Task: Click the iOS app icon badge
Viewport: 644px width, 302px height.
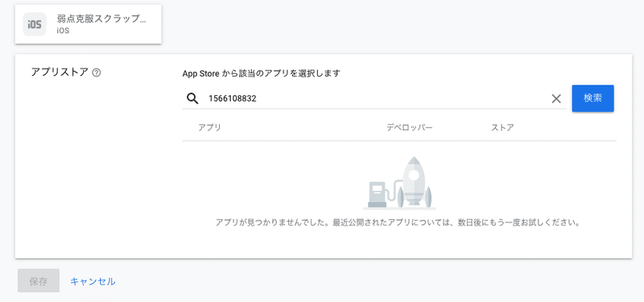Action: click(x=35, y=24)
